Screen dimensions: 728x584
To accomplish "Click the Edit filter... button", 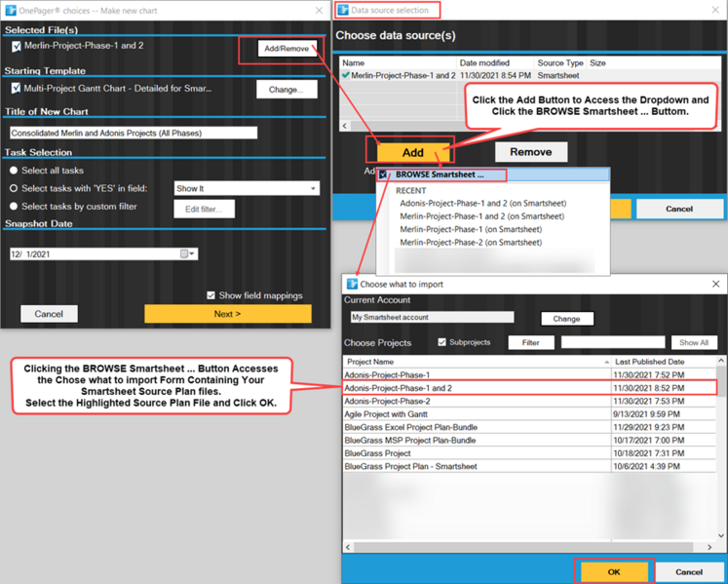I will coord(204,209).
